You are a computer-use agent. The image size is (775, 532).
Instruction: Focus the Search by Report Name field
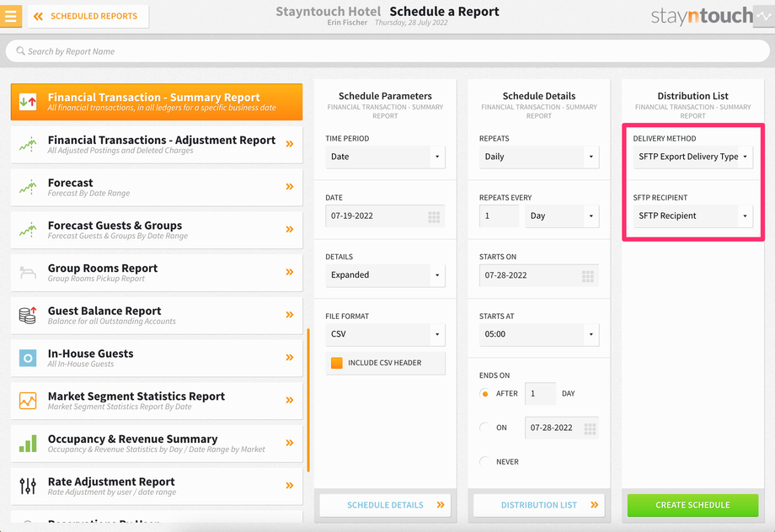(387, 51)
